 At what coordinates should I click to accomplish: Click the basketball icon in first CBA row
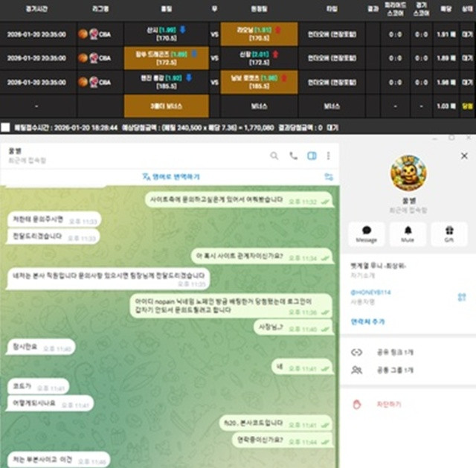[83, 35]
